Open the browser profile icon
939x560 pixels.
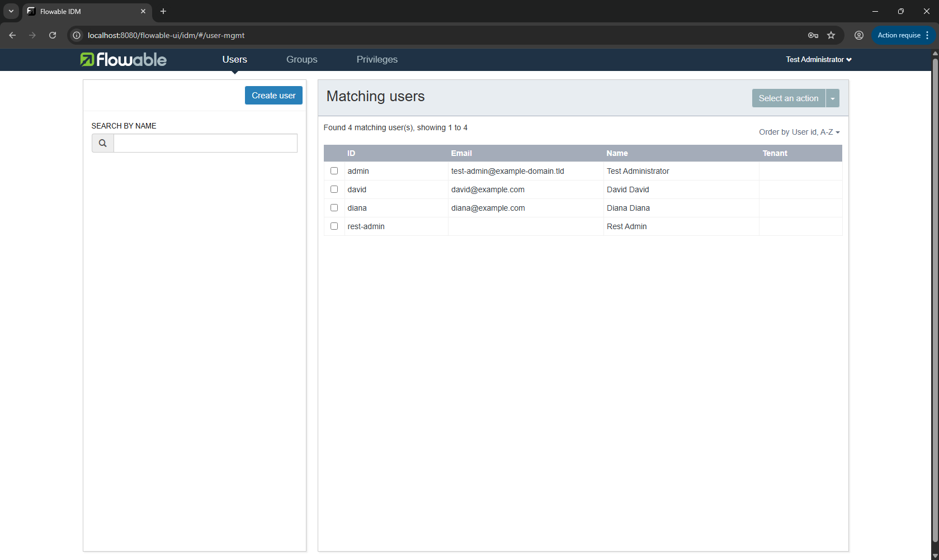pos(858,35)
